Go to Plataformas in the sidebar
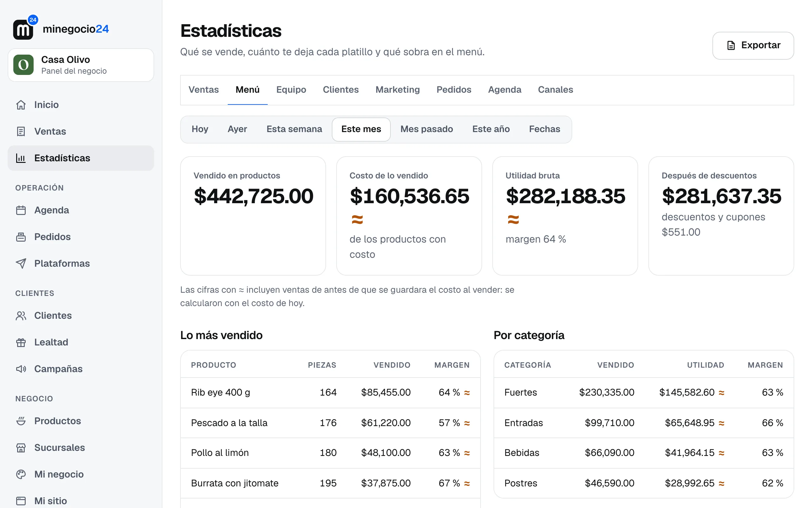Image resolution: width=812 pixels, height=508 pixels. (81, 264)
